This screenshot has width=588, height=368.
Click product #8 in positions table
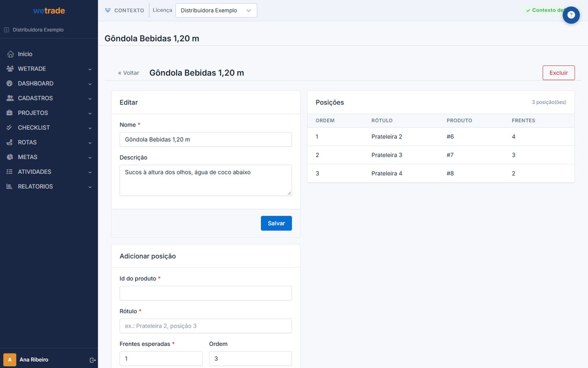point(450,173)
